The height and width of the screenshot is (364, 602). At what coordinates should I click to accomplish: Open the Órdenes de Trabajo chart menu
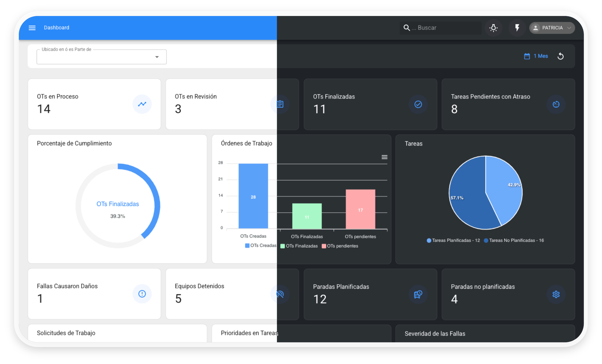[384, 157]
